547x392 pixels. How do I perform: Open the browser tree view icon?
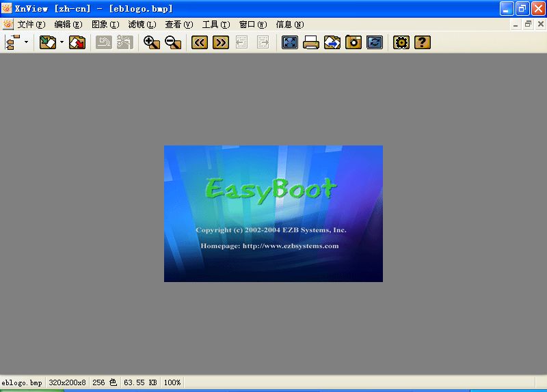[13, 42]
